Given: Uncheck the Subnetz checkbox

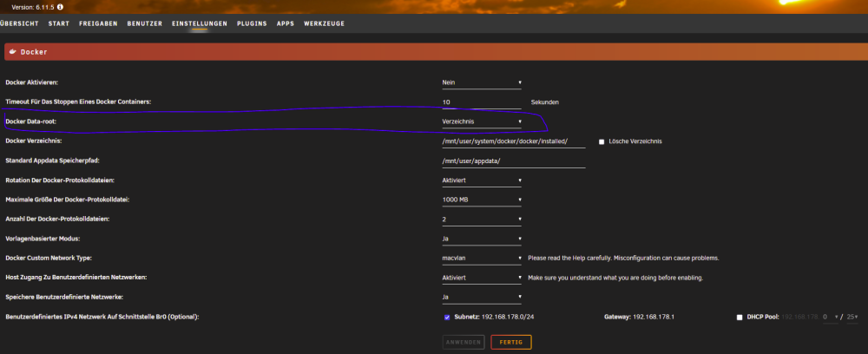Looking at the screenshot, I should 447,318.
